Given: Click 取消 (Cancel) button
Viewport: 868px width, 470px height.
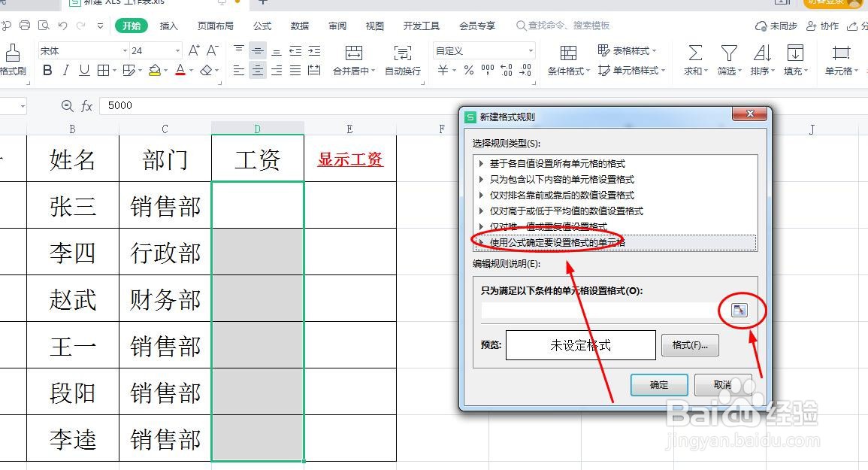Looking at the screenshot, I should pos(723,384).
